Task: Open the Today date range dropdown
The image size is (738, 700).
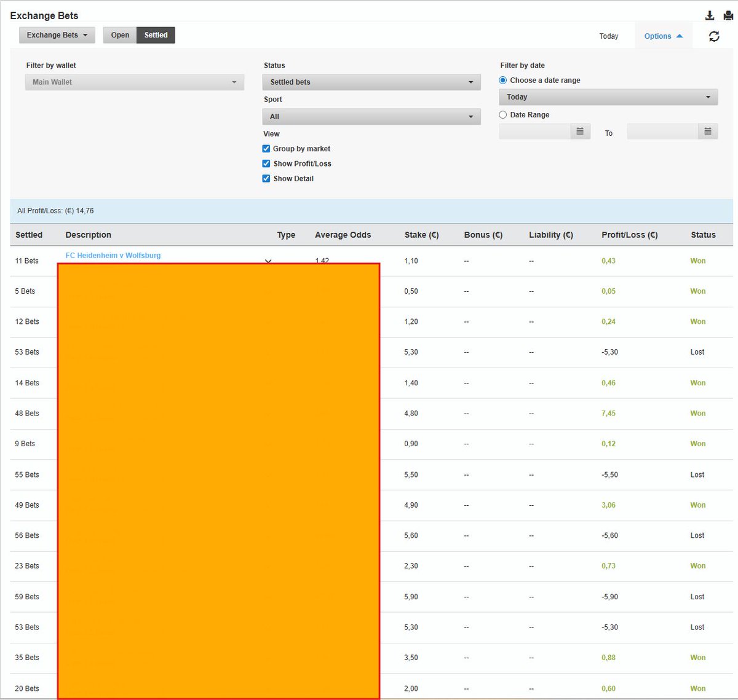Action: click(608, 97)
